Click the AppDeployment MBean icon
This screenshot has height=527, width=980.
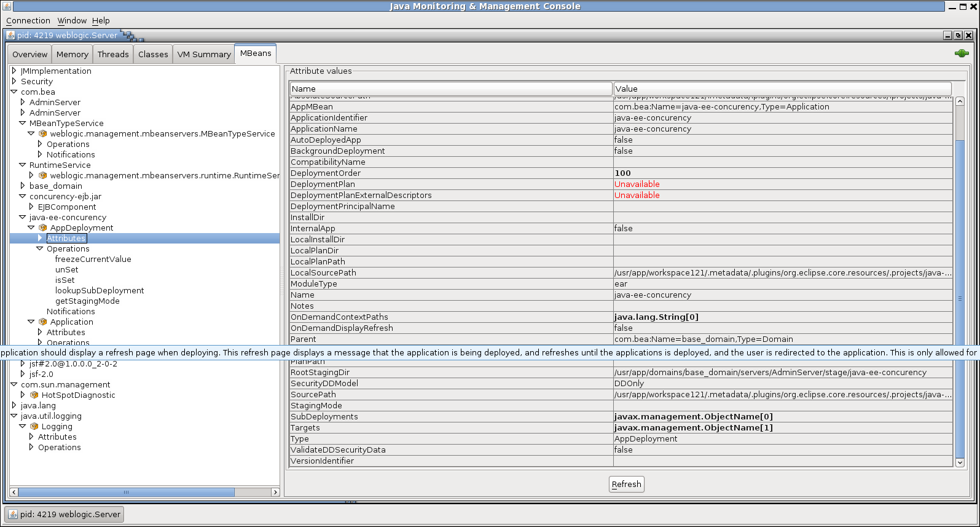pos(42,228)
